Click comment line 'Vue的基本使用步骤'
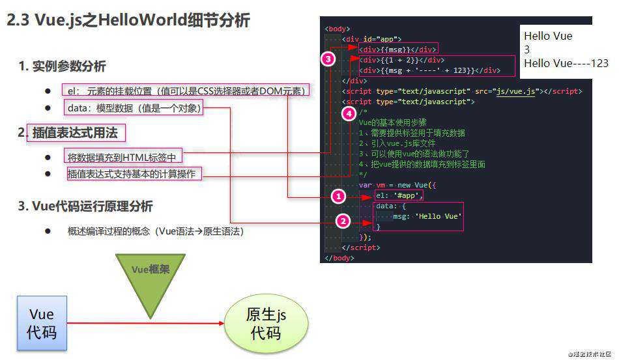619x364 pixels. [393, 122]
